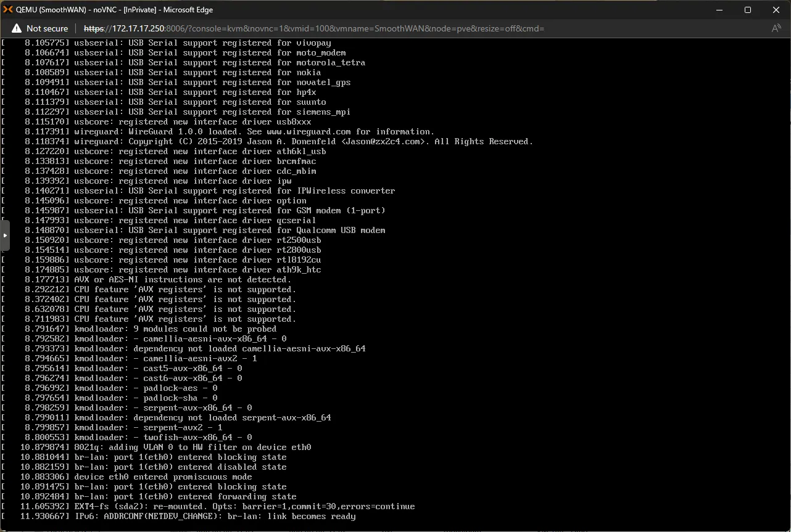Click the 'cast5-avx-x86_64 - 0' line
This screenshot has height=532, width=791.
122,369
